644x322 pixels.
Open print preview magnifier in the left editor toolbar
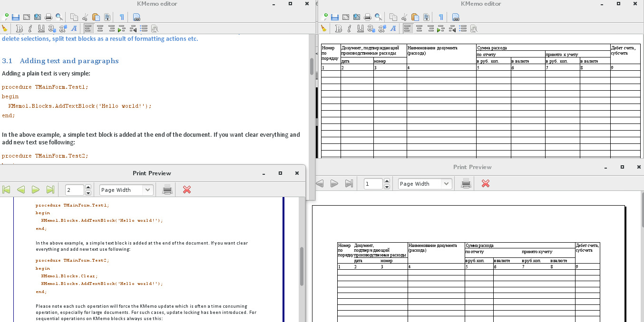[59, 17]
